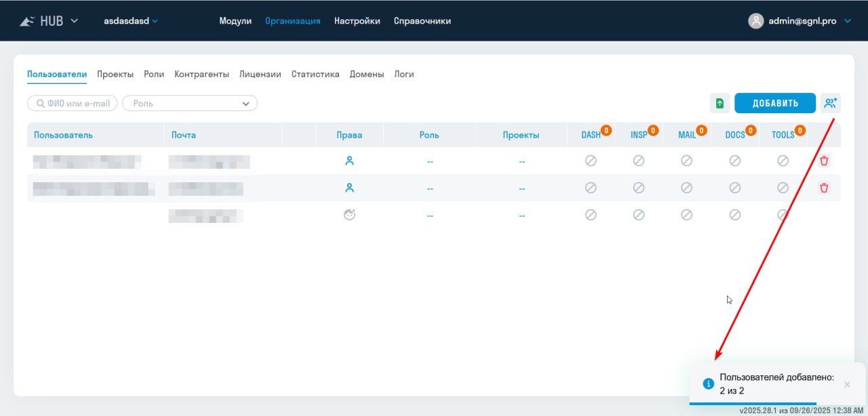Switch to the Статистика tab

[x=315, y=75]
